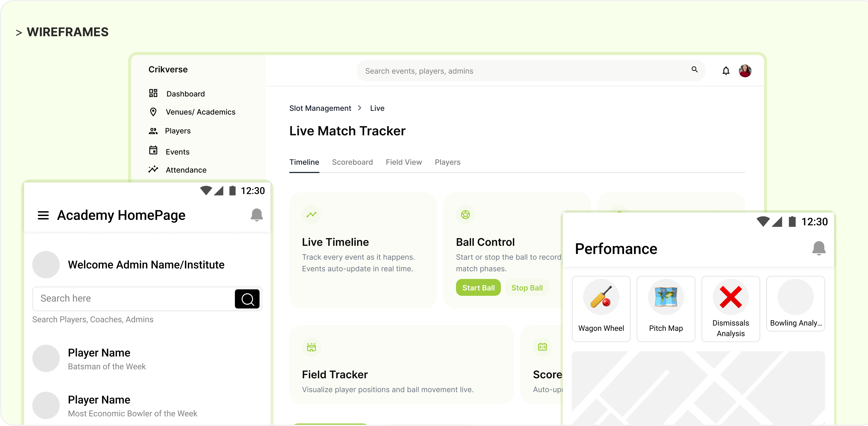Viewport: 868px width, 426px height.
Task: Open Attendance in the sidebar
Action: tap(186, 170)
